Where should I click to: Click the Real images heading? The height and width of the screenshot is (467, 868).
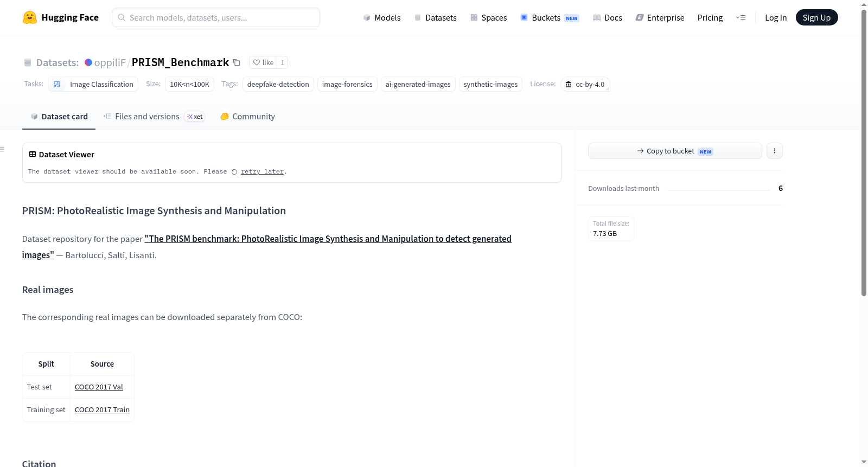48,290
